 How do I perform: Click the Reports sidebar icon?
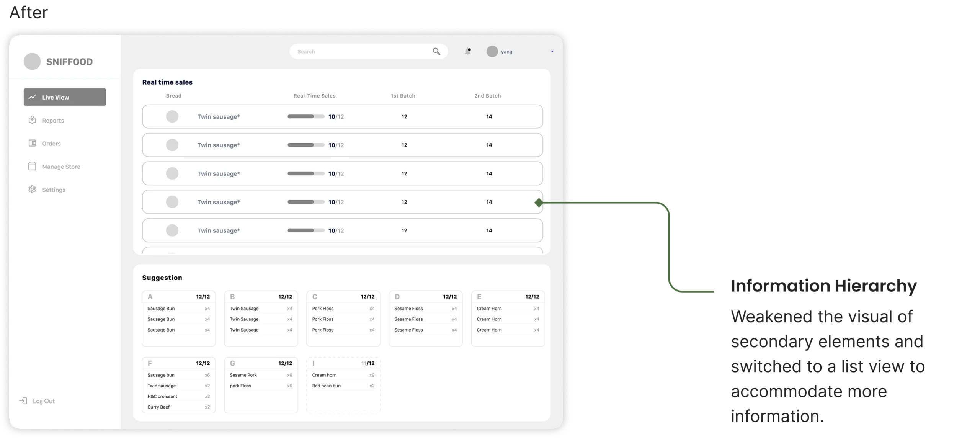click(x=32, y=120)
